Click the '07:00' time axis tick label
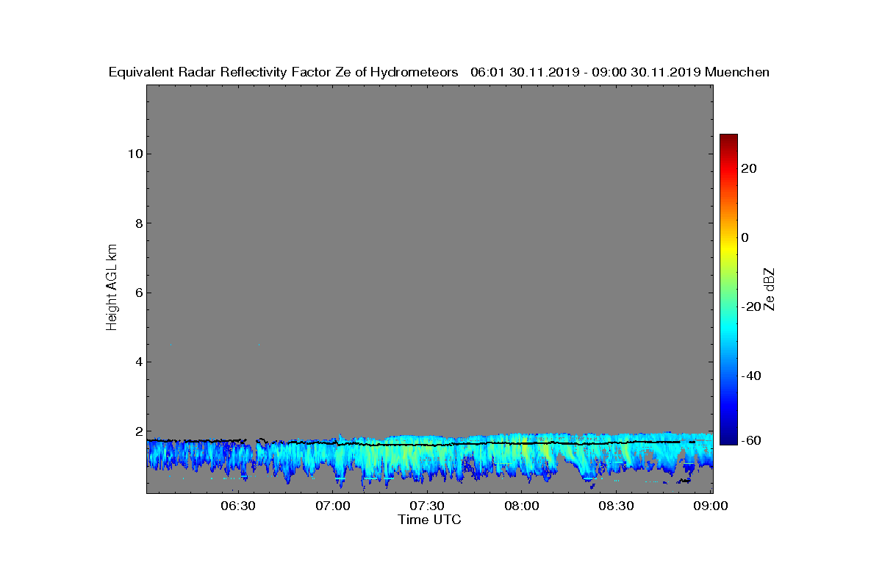882x588 pixels. tap(332, 506)
